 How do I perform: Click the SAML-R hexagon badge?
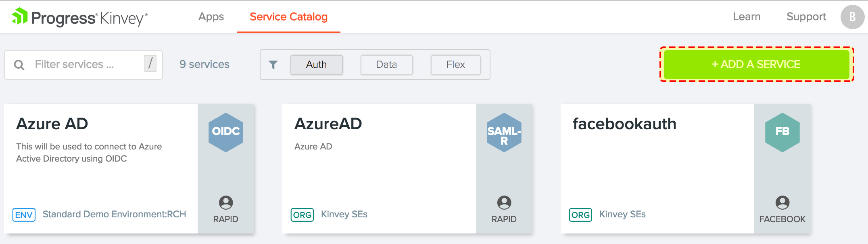pyautogui.click(x=504, y=132)
